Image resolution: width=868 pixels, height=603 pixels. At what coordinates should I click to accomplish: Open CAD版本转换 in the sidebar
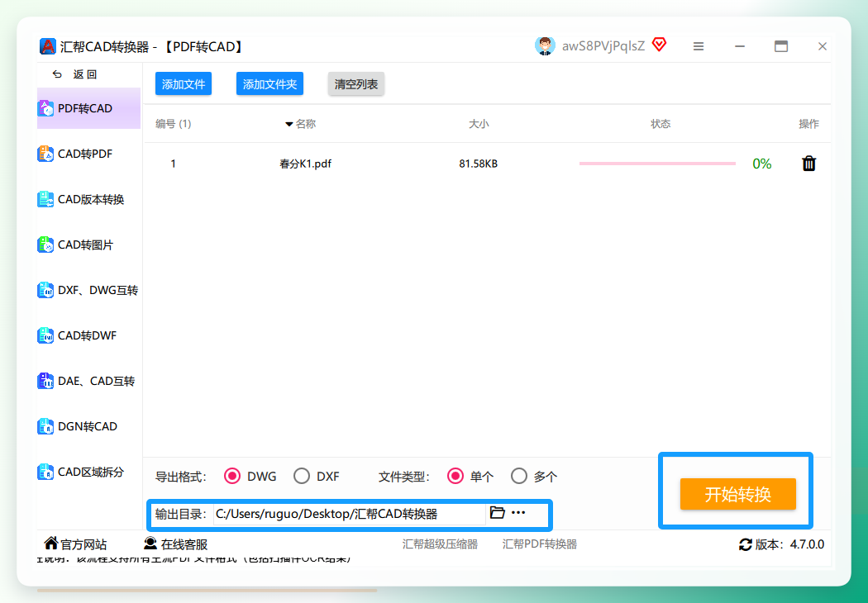coord(88,199)
